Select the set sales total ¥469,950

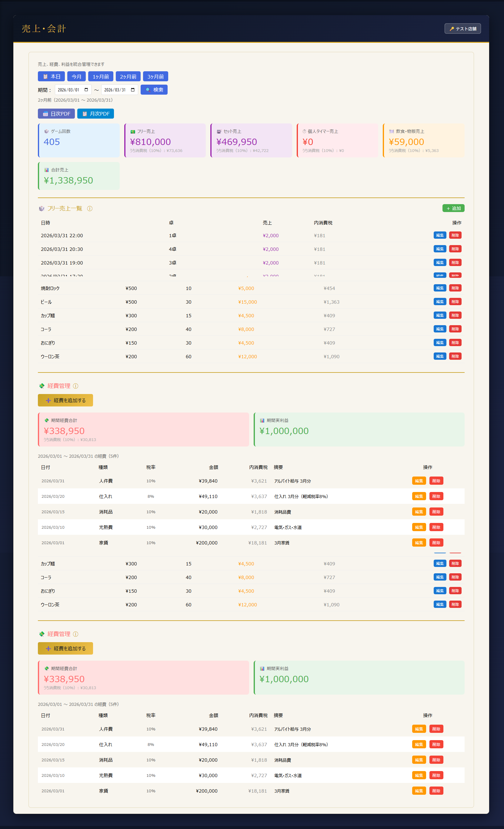237,142
